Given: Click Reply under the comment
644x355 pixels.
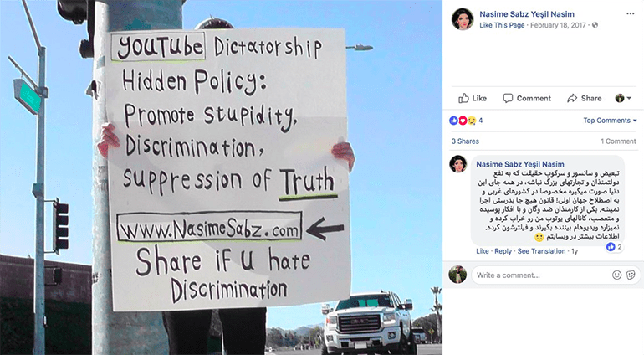Looking at the screenshot, I should (x=503, y=251).
